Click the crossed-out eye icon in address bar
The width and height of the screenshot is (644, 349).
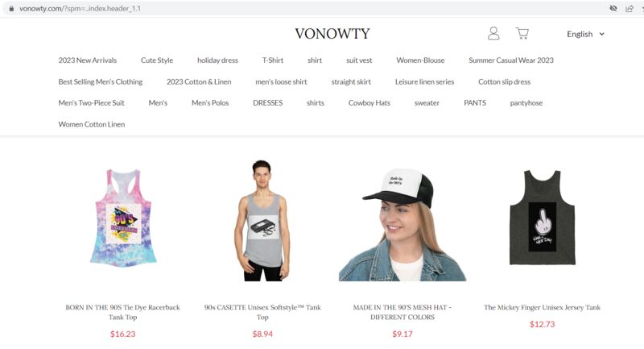click(613, 8)
